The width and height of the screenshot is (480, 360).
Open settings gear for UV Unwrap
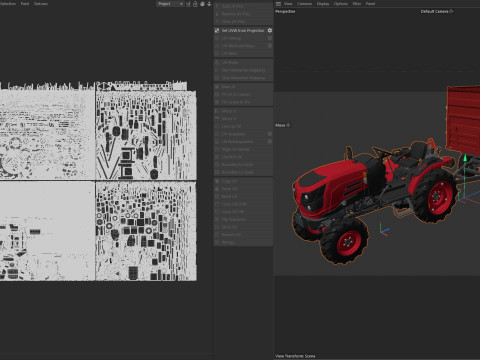pos(270,38)
